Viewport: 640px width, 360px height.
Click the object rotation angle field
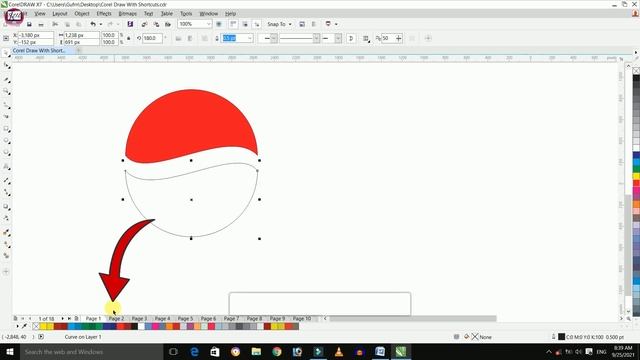coord(152,38)
